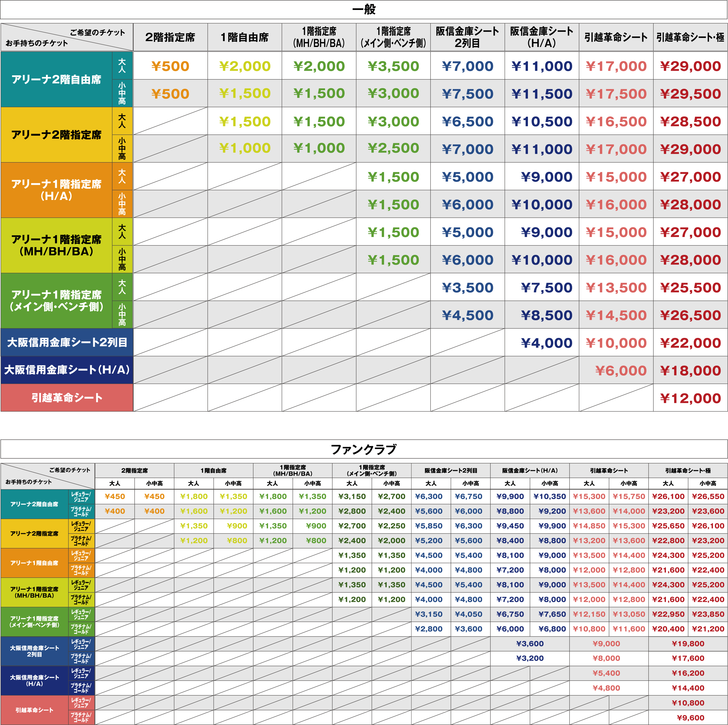Click ¥450 under ファンクラブ 2階指定席 大人
Screen dimensions: 728x725
click(x=114, y=496)
